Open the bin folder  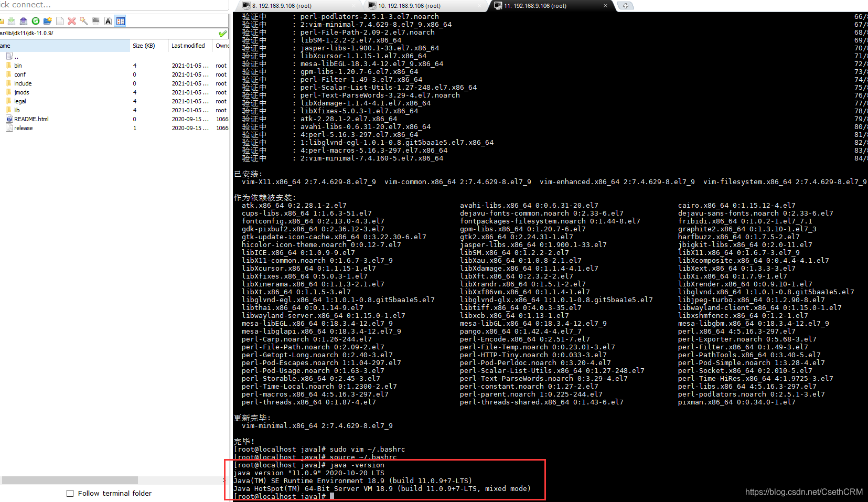(17, 65)
